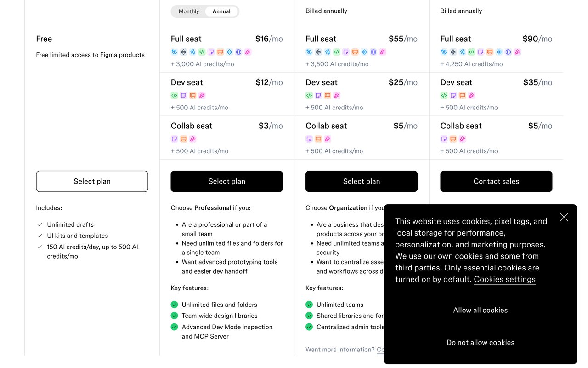Select the Annual billing option
Viewport: 588px width, 368px height.
click(221, 11)
